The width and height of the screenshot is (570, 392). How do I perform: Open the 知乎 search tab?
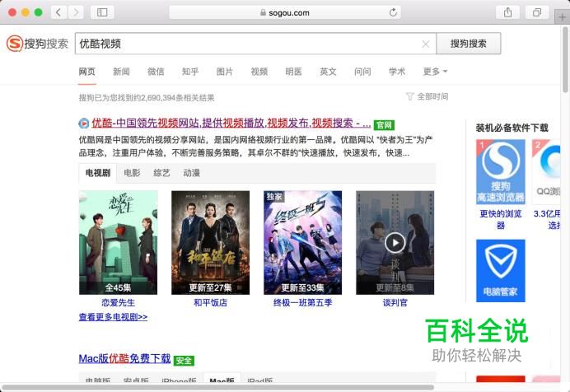(x=190, y=72)
